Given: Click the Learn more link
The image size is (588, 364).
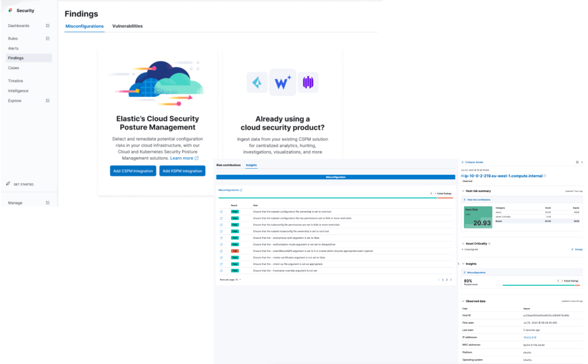Looking at the screenshot, I should 181,158.
